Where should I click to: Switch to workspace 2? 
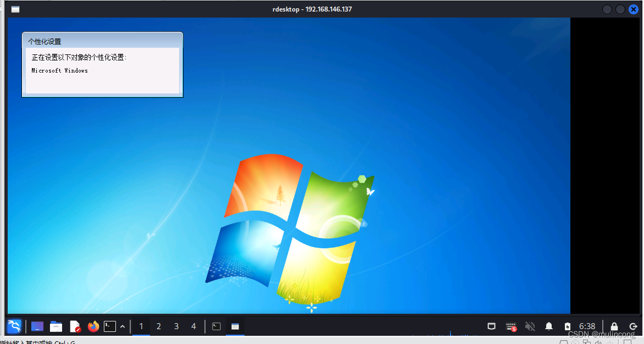click(159, 326)
